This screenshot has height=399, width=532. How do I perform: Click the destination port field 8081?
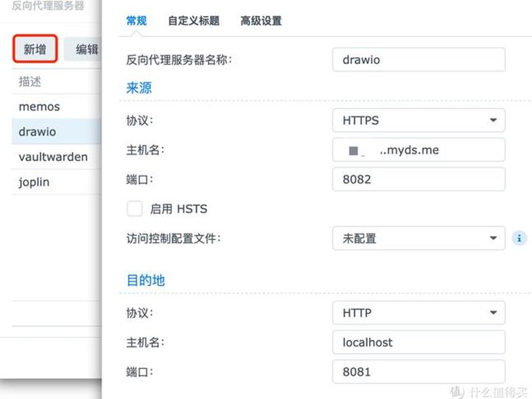pos(419,372)
